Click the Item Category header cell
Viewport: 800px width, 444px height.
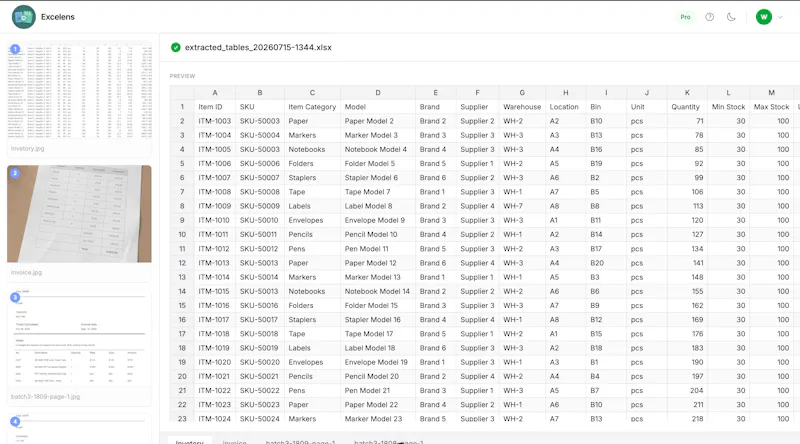[x=312, y=107]
